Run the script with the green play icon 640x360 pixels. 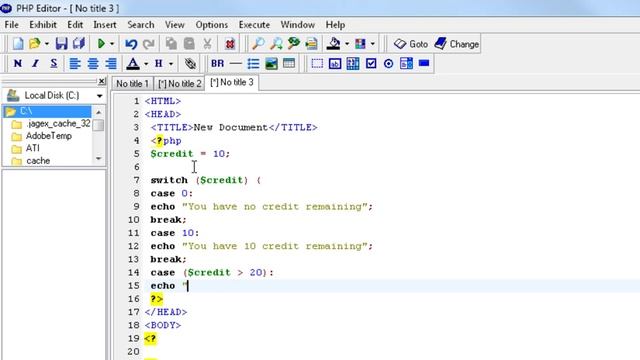(101, 43)
